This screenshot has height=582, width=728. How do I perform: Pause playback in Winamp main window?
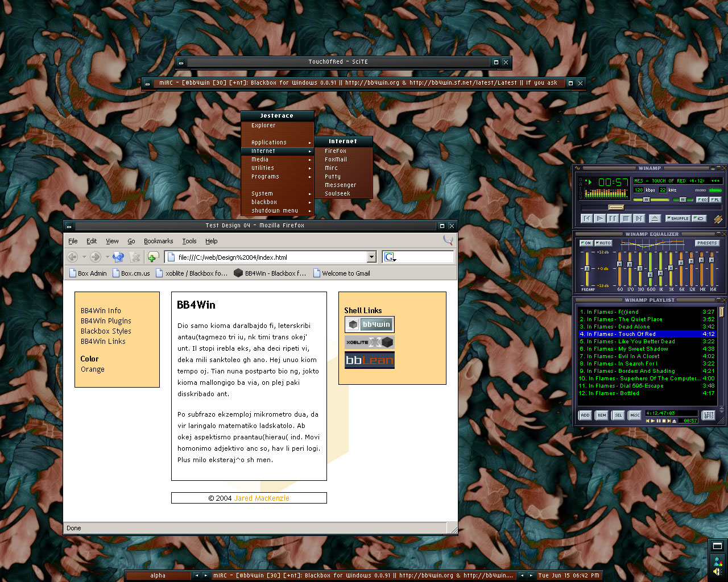tap(613, 218)
